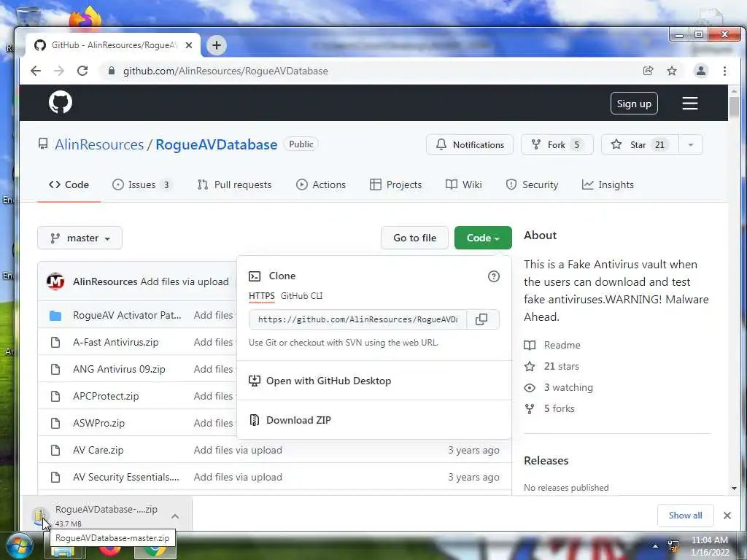Click the folder icon for RogueAV Activator Pat...
747x560 pixels.
click(x=55, y=315)
